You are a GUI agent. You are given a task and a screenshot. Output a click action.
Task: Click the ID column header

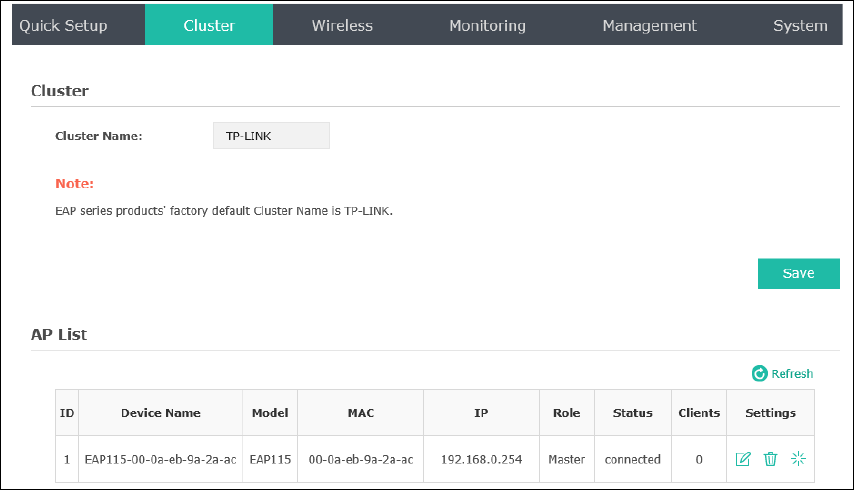(x=67, y=413)
